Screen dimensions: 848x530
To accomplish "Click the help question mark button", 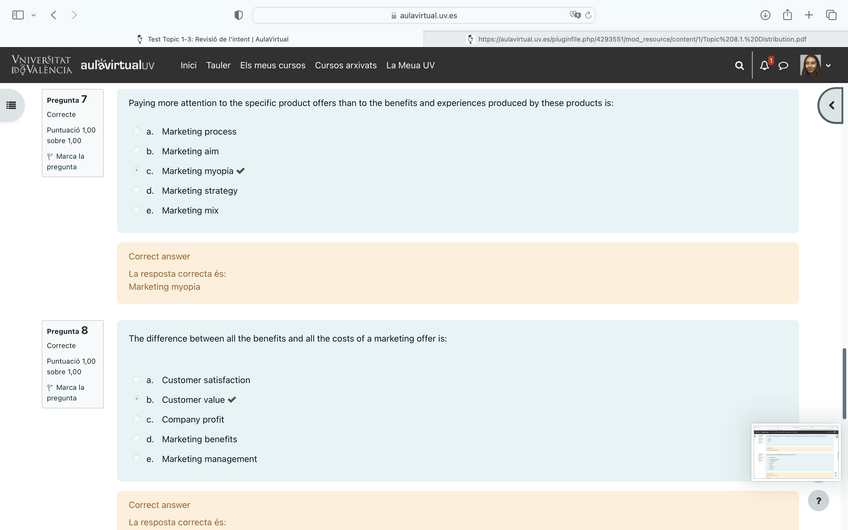I will click(x=818, y=500).
